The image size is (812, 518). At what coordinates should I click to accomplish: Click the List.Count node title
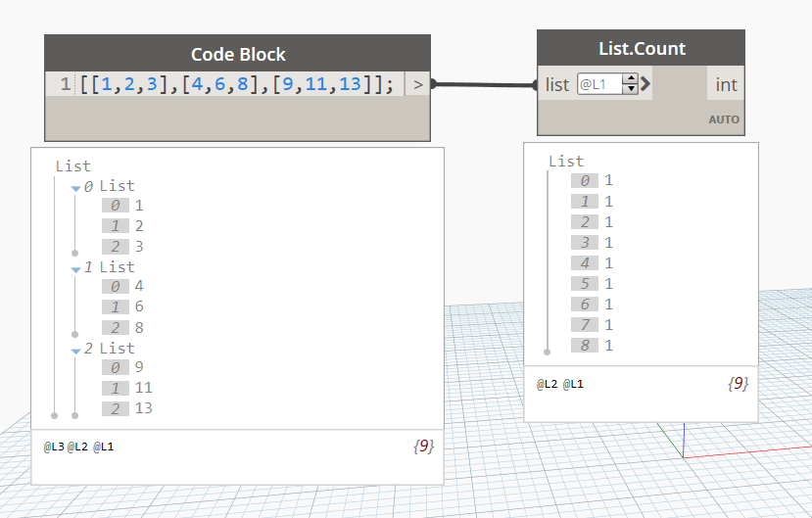(x=642, y=48)
